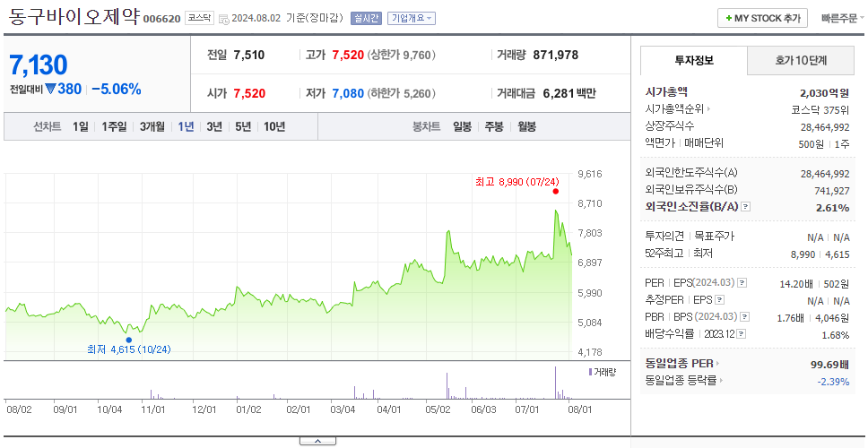Click the 저가 7,080 value
Screen dimensions: 868x448
tap(348, 93)
